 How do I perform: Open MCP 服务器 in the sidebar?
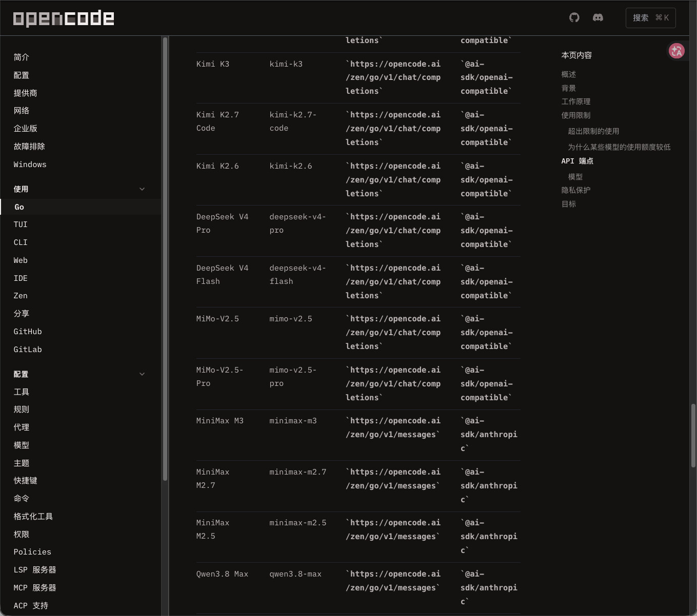35,588
